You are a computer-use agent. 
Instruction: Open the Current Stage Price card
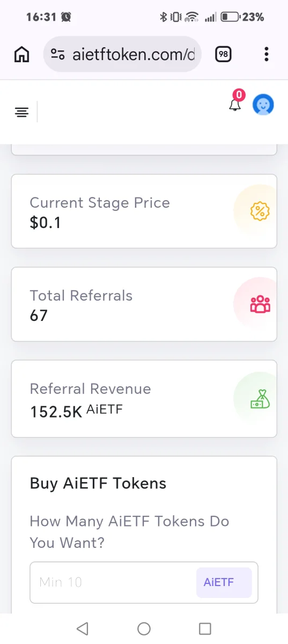(x=144, y=211)
